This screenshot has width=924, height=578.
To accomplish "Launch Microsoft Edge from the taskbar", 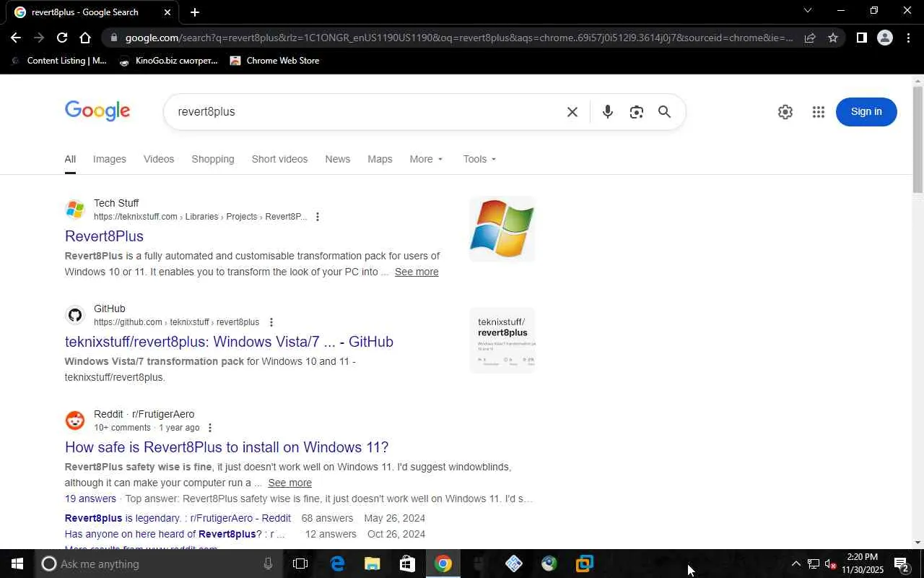I will (x=337, y=564).
